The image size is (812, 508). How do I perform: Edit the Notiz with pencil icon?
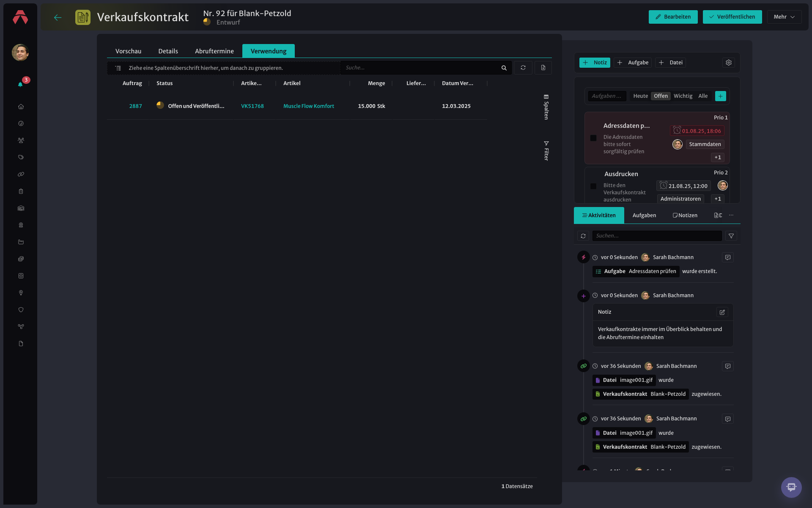[x=722, y=312]
